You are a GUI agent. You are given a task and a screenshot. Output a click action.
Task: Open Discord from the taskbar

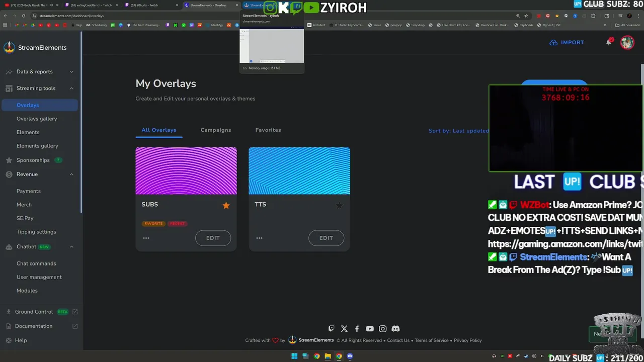[x=350, y=356]
